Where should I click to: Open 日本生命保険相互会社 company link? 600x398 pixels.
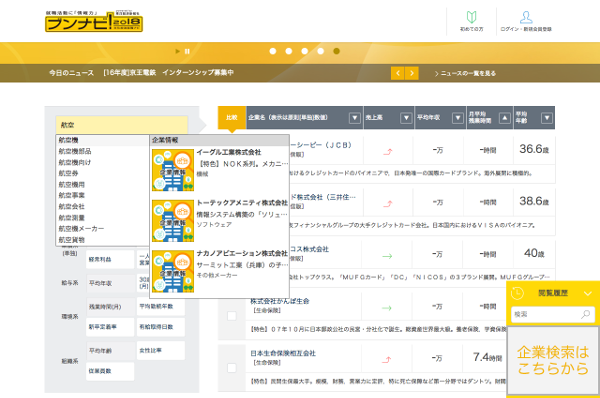pos(283,353)
